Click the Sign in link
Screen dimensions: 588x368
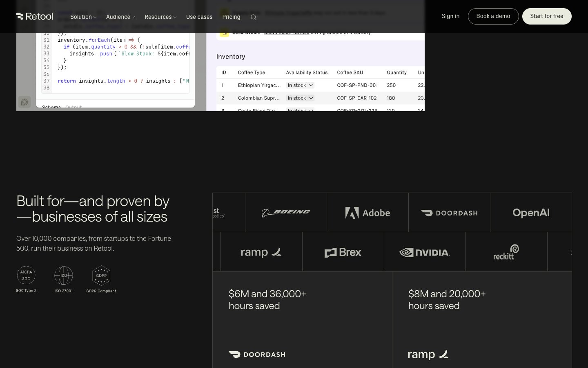point(450,16)
